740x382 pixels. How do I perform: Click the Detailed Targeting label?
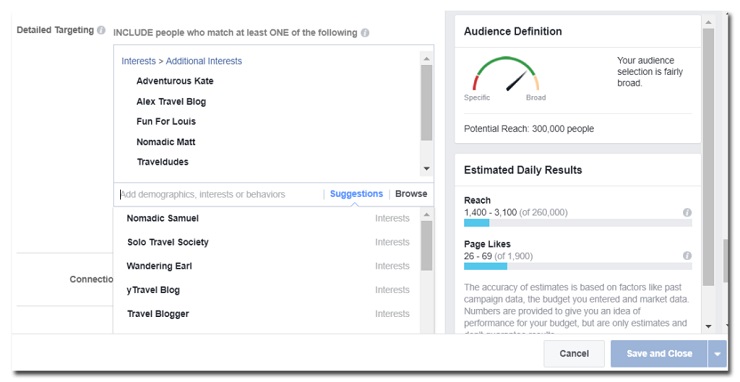[55, 30]
